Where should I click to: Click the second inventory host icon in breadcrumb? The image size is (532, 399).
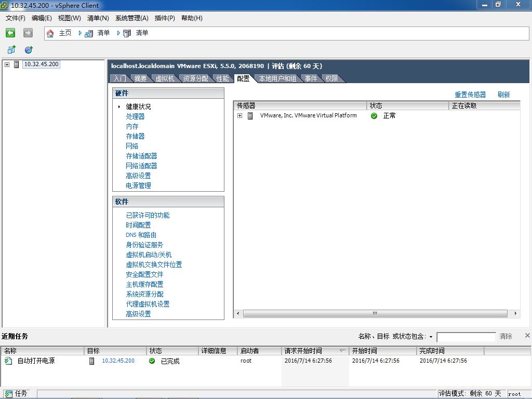pos(127,33)
